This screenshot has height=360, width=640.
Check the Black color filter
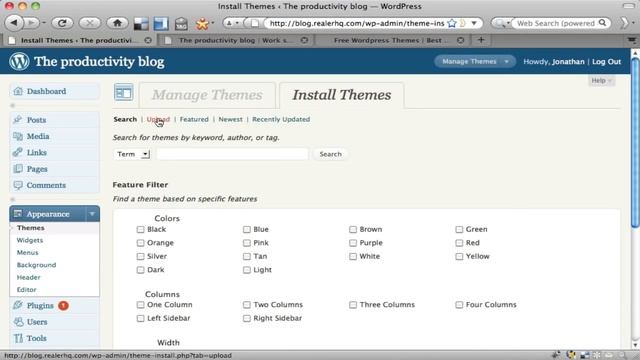(x=140, y=229)
